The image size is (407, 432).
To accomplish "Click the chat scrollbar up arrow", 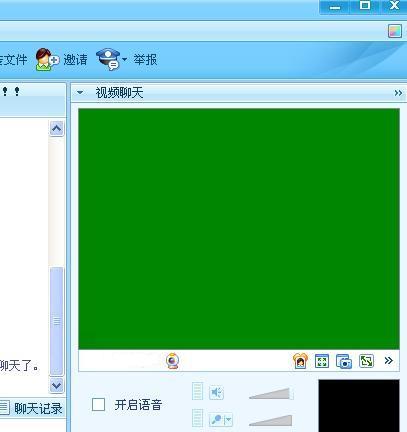I will 56,129.
